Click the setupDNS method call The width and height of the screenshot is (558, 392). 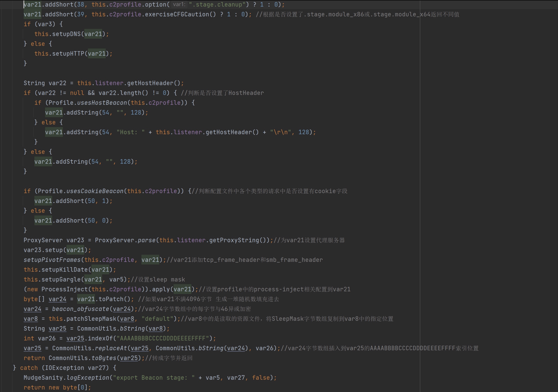(x=66, y=34)
